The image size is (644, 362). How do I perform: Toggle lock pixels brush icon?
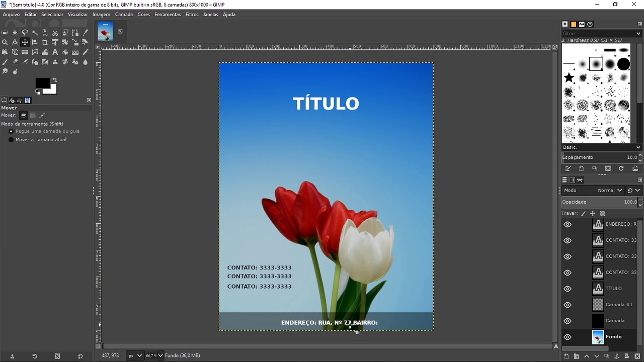(x=583, y=213)
